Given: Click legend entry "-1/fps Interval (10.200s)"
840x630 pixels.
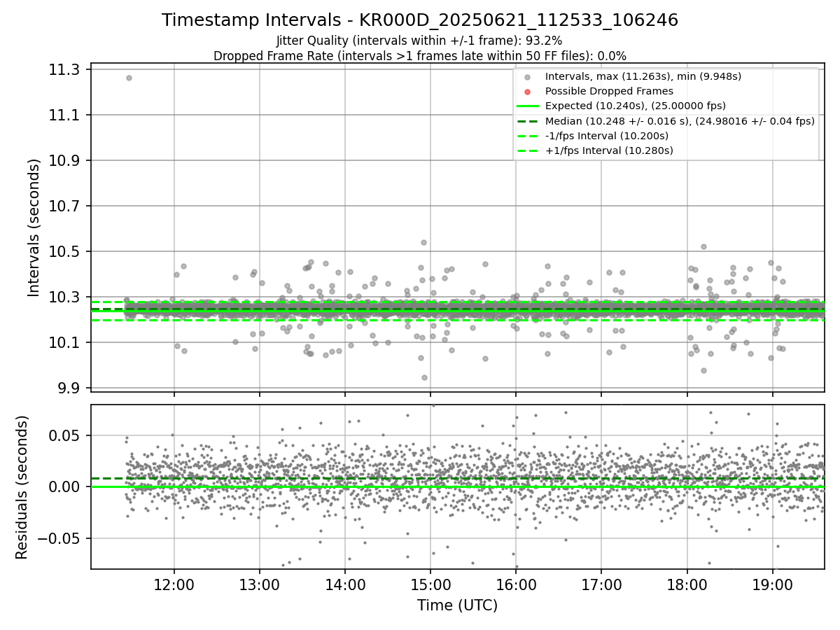Looking at the screenshot, I should [607, 136].
